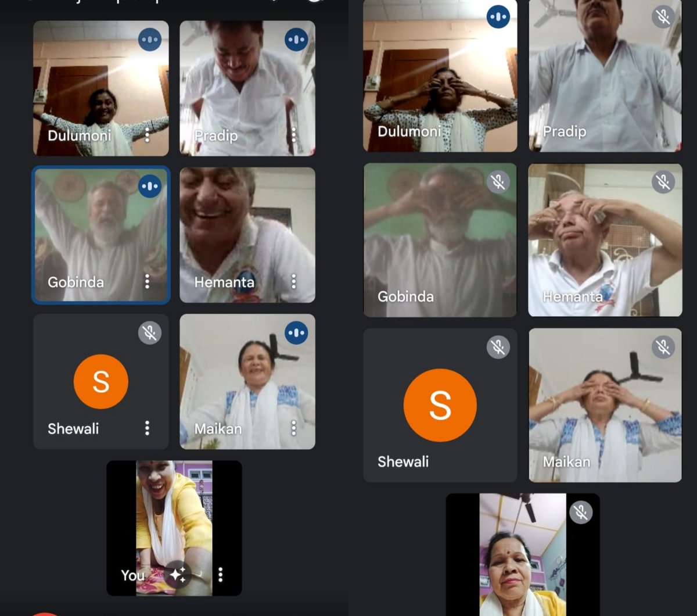Viewport: 697px width, 616px height.
Task: Click the muted mic icon on the unlabeled bottom tile
Action: point(581,512)
